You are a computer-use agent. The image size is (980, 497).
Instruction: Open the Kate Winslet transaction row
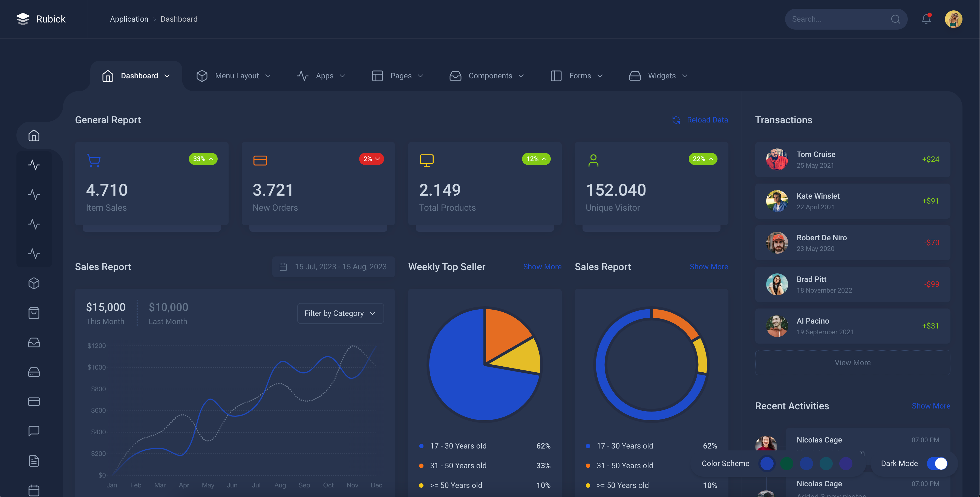click(852, 201)
